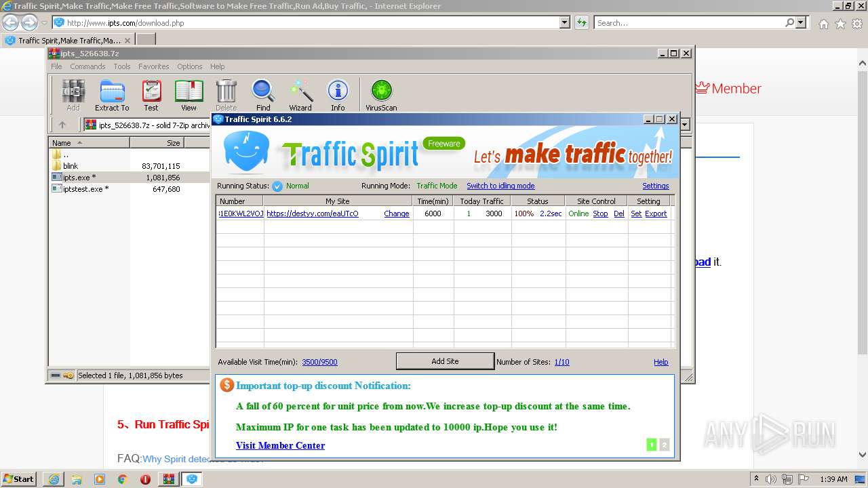Stop the destyy.com site task

click(600, 213)
